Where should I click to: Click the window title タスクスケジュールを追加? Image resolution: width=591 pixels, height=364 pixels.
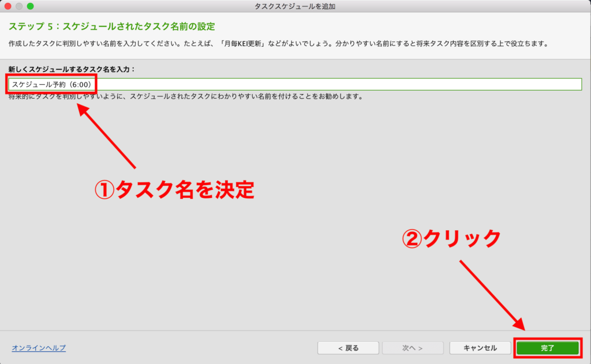pyautogui.click(x=295, y=6)
